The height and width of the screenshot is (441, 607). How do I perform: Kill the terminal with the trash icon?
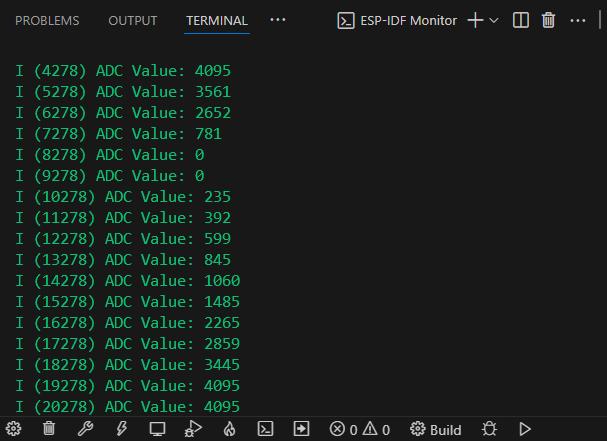[x=548, y=20]
